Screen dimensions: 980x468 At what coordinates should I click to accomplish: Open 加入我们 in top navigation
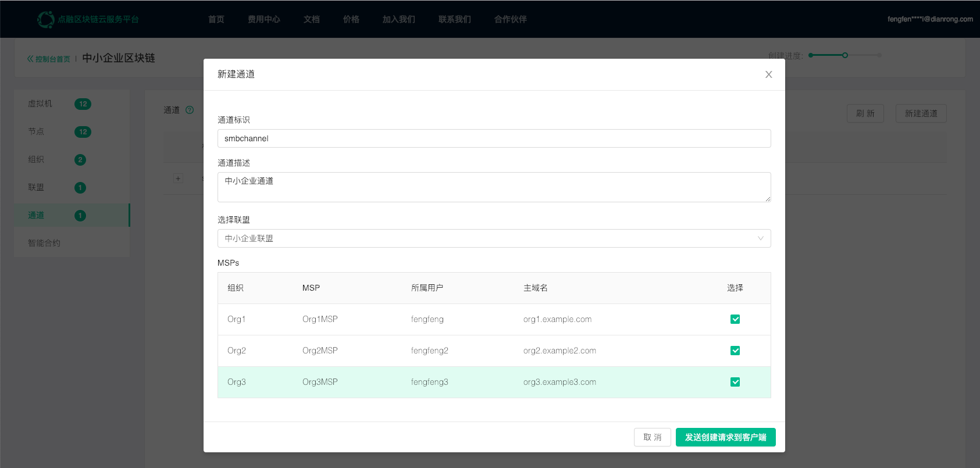(x=399, y=19)
